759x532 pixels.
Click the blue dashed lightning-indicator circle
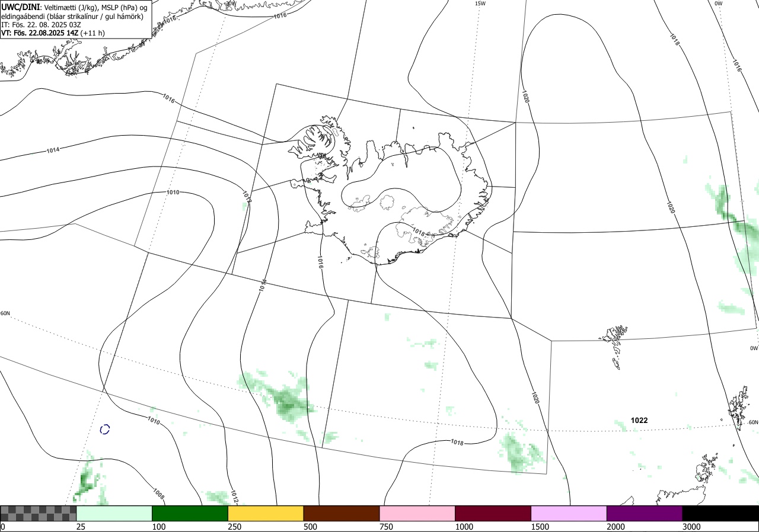tap(105, 429)
